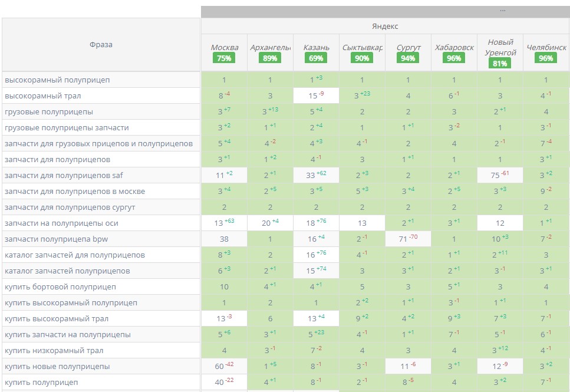Click the cell showing position 71 with -70
The width and height of the screenshot is (570, 392).
tap(408, 239)
